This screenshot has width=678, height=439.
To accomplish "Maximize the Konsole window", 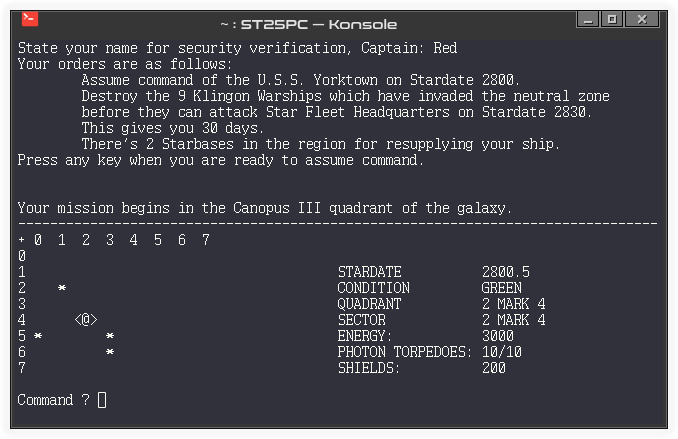I will pos(612,19).
